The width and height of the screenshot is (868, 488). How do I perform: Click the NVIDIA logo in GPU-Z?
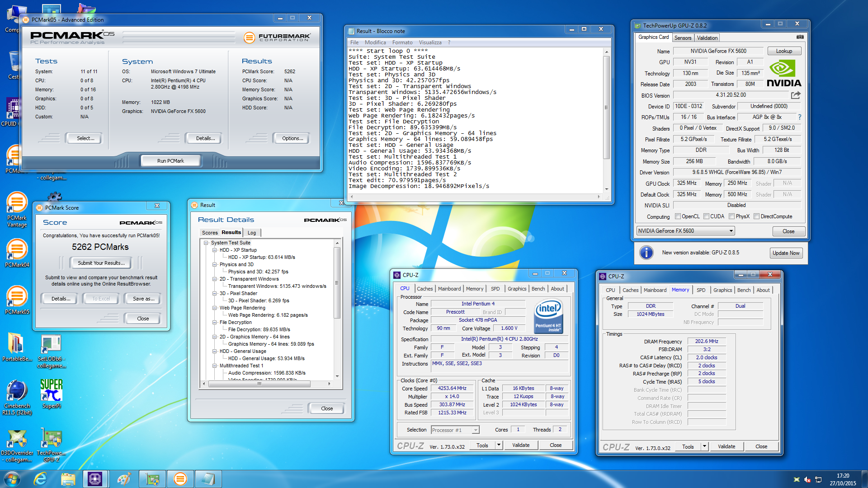784,73
